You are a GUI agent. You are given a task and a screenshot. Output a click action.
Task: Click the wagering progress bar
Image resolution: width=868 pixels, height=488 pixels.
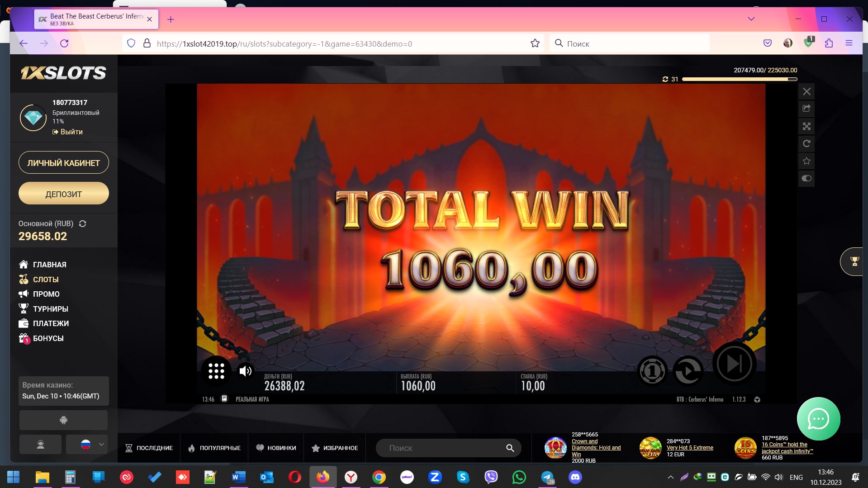(740, 79)
